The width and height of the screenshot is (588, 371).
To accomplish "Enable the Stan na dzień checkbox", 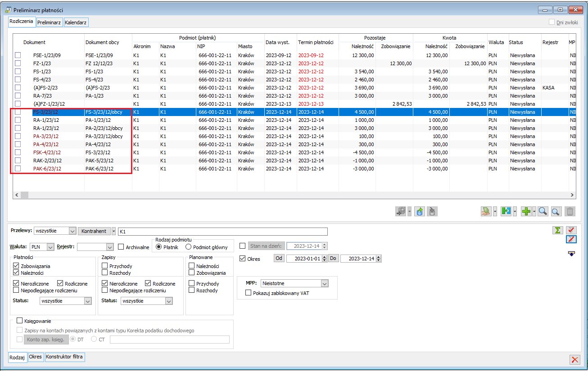I will click(x=243, y=246).
